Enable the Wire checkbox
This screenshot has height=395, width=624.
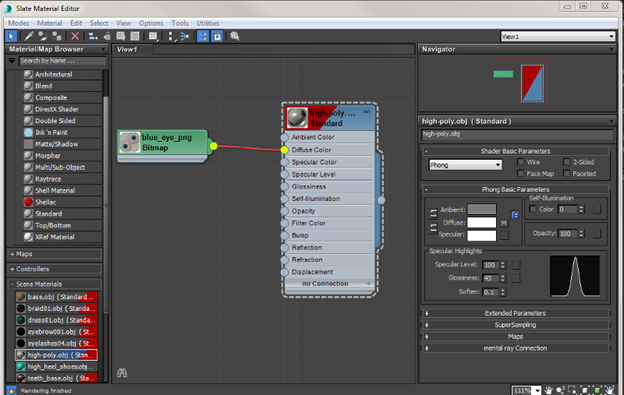coord(520,162)
